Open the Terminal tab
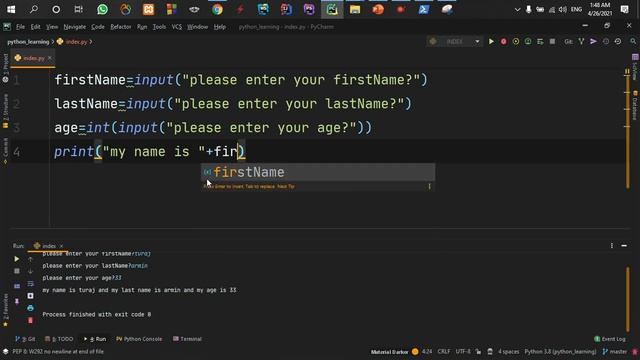This screenshot has height=360, width=640. click(187, 339)
